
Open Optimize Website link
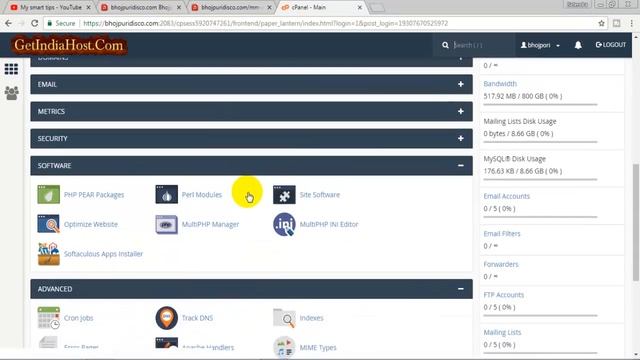(91, 224)
